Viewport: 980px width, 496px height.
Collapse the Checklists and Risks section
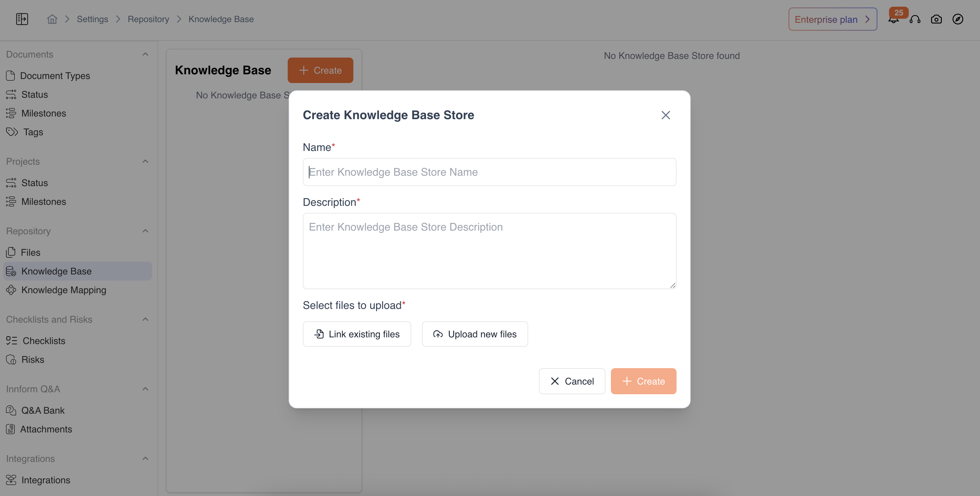coord(145,319)
